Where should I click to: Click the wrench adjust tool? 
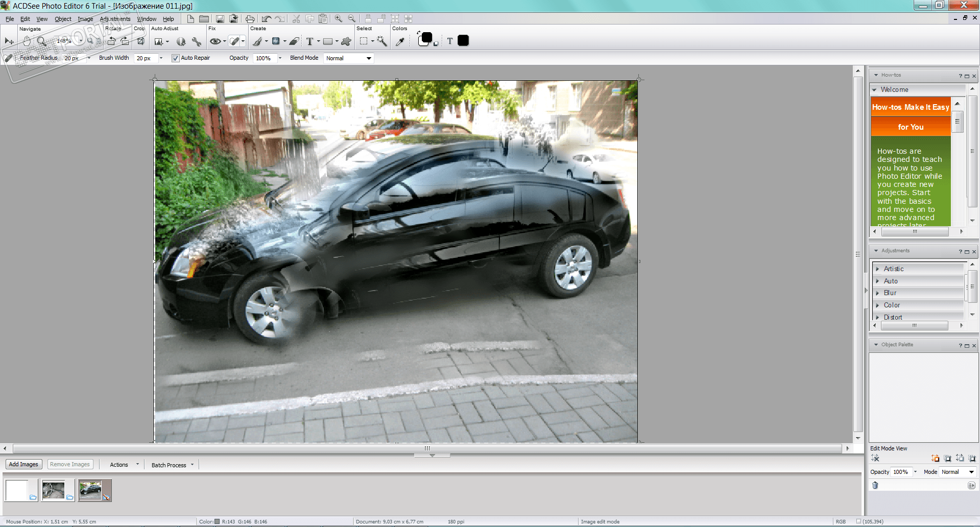point(196,41)
